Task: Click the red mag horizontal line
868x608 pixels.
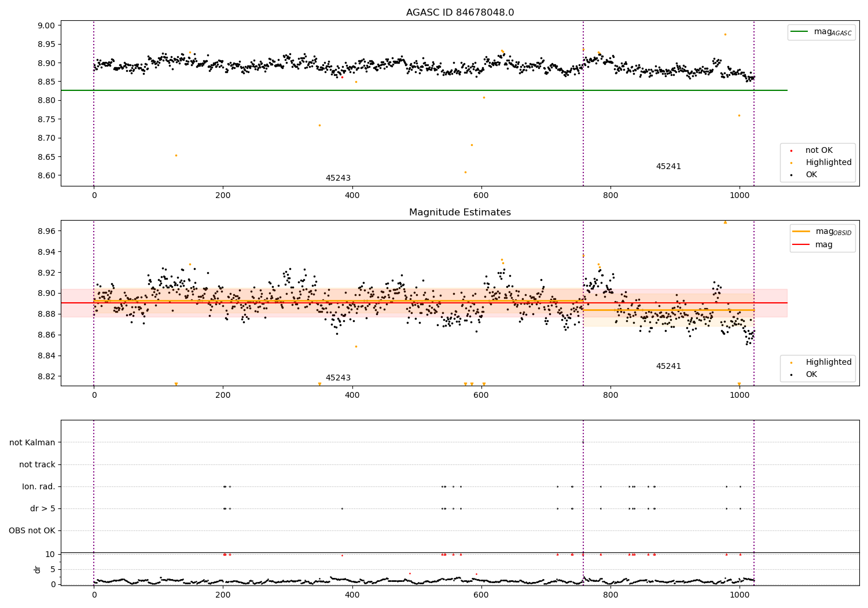Action: click(x=424, y=303)
